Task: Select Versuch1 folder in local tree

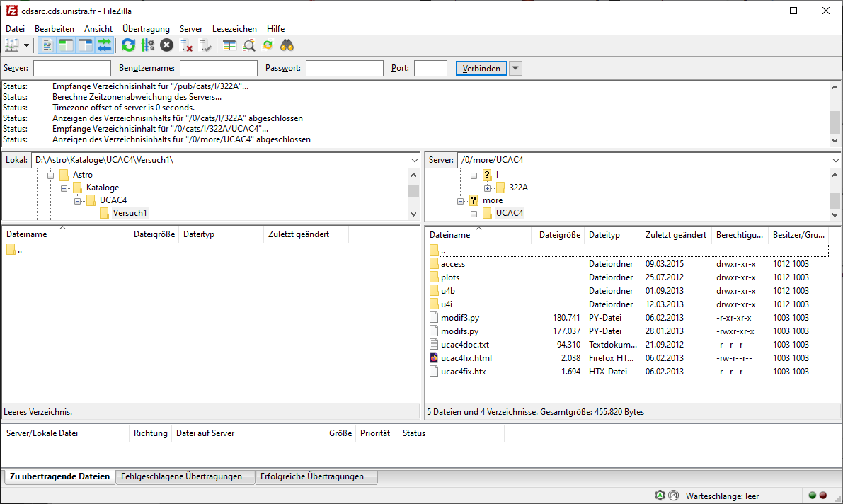Action: pos(130,213)
